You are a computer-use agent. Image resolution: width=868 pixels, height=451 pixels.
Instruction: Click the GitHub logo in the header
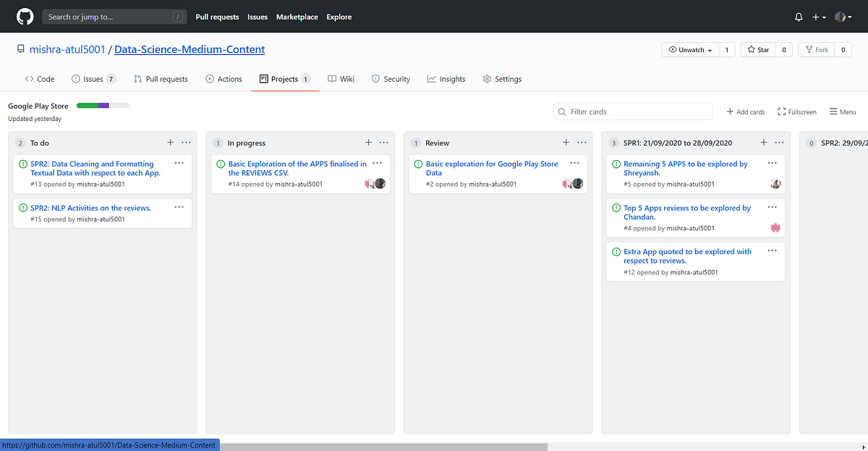point(24,16)
